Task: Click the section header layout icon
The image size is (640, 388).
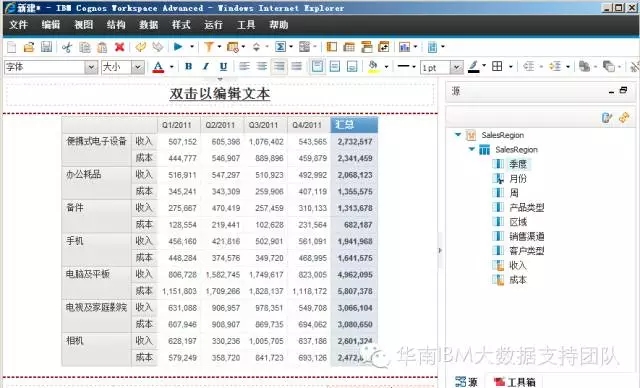Action: point(367,47)
